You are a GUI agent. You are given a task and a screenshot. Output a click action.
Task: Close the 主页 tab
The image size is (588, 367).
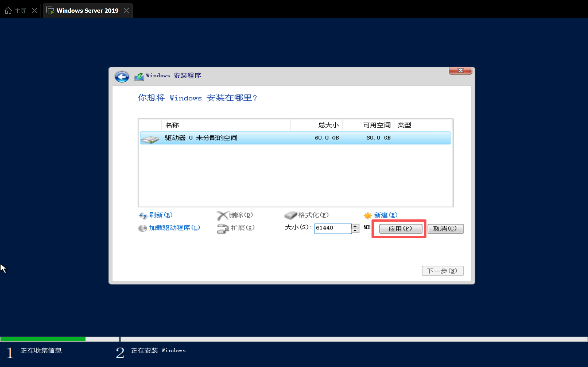click(x=34, y=11)
